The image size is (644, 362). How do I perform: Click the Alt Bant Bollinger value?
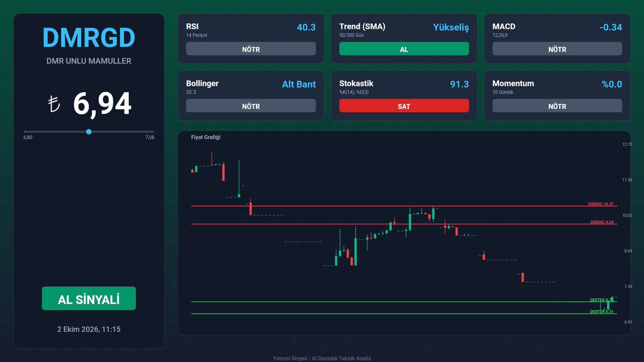point(299,84)
